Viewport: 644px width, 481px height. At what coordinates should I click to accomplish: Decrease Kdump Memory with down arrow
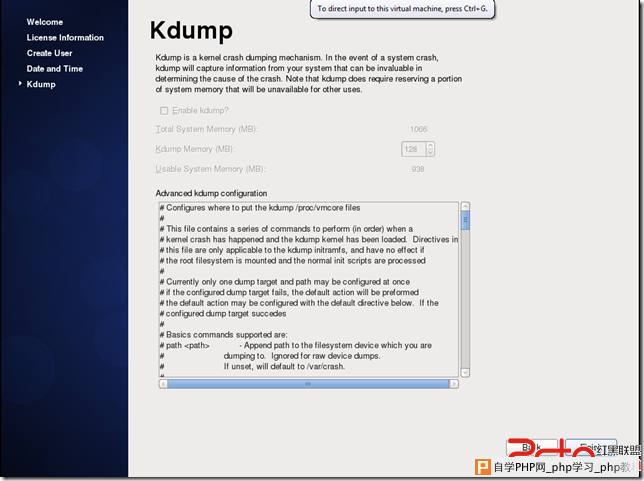(x=430, y=153)
